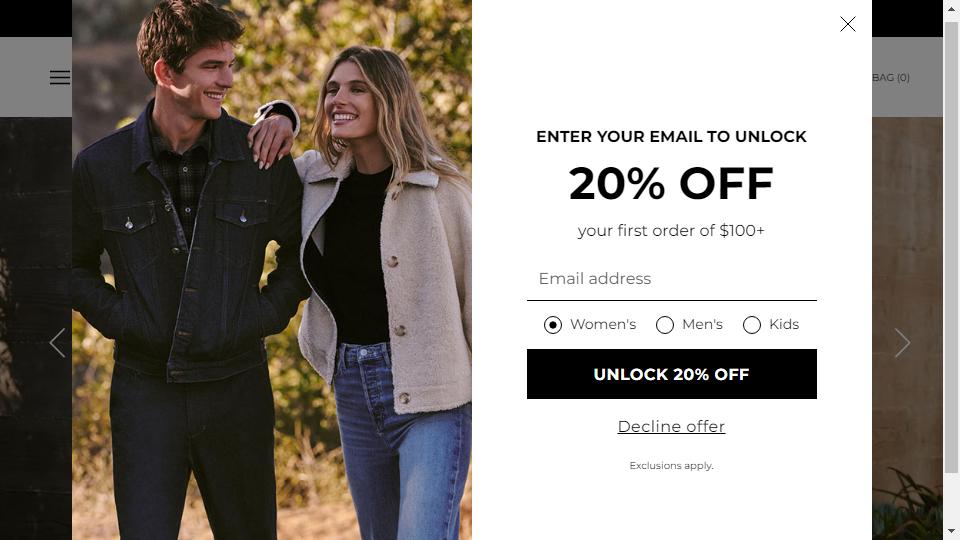The height and width of the screenshot is (540, 960).
Task: Click the Decline offer link
Action: tap(671, 426)
